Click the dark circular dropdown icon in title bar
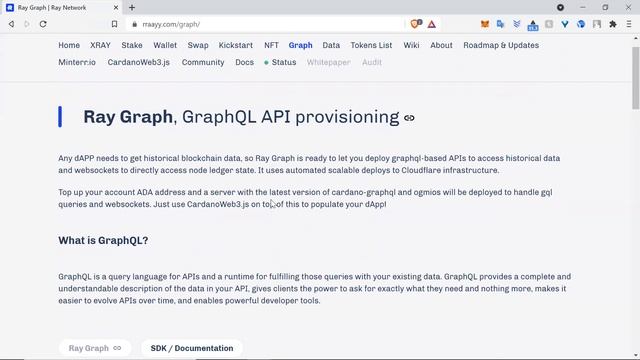Image resolution: width=640 pixels, height=360 pixels. coord(560,7)
